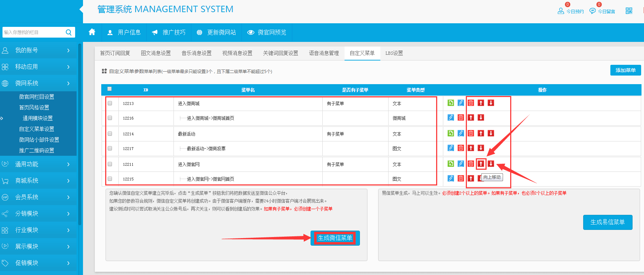Check the box for row 12216

tap(110, 118)
